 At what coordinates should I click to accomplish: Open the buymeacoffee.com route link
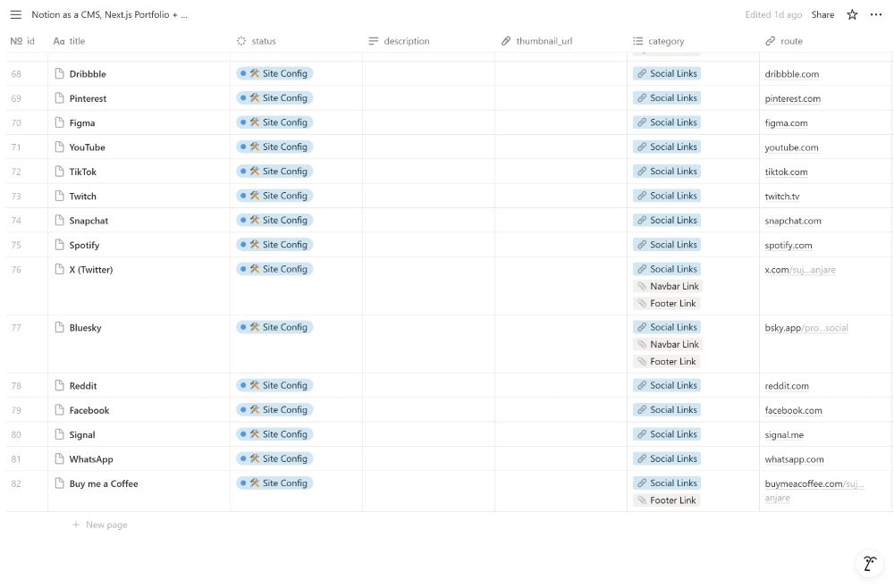[814, 491]
